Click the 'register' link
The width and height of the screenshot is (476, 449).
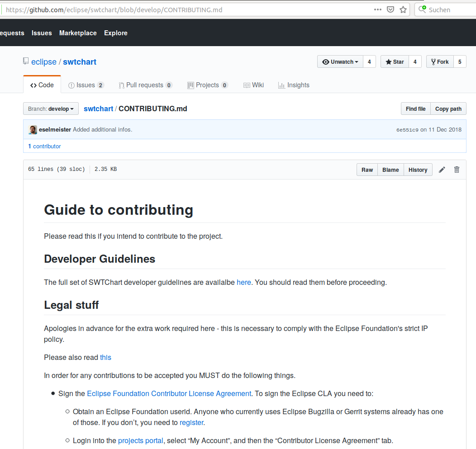[191, 423]
